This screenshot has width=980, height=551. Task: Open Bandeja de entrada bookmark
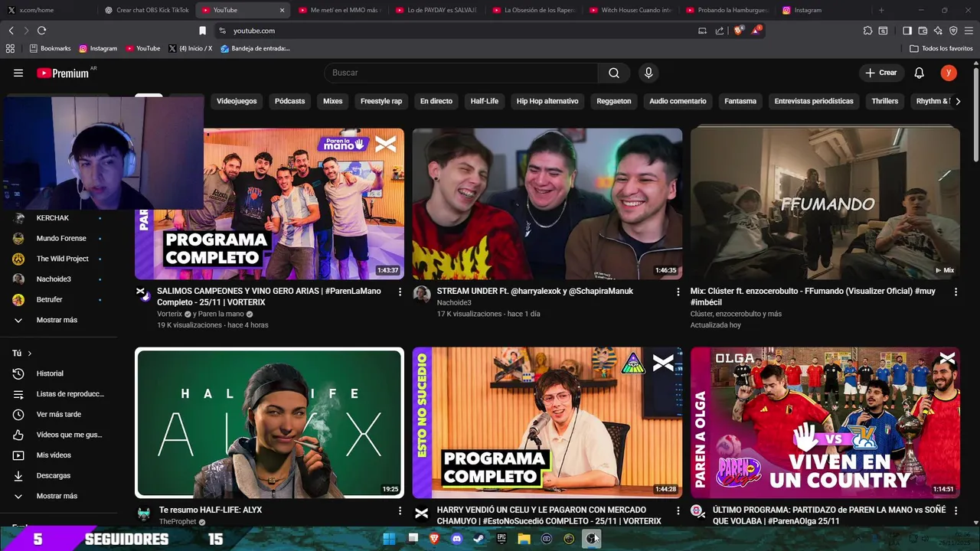coord(255,48)
